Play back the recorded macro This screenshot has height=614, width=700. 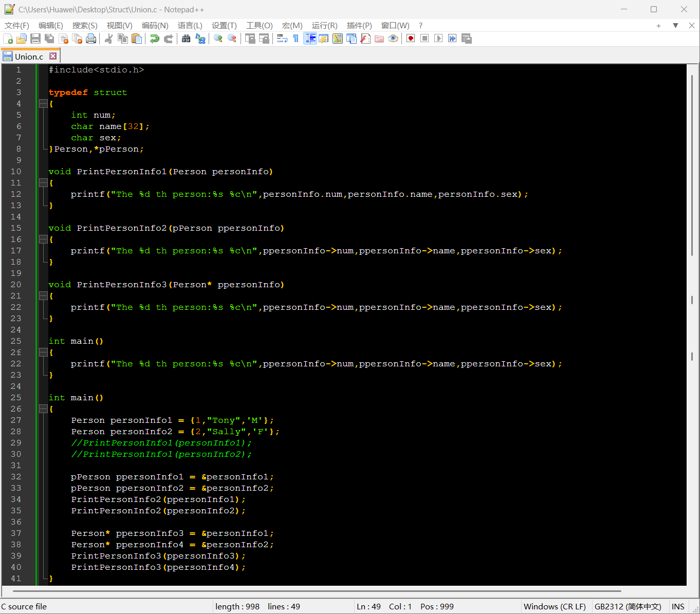click(x=438, y=39)
